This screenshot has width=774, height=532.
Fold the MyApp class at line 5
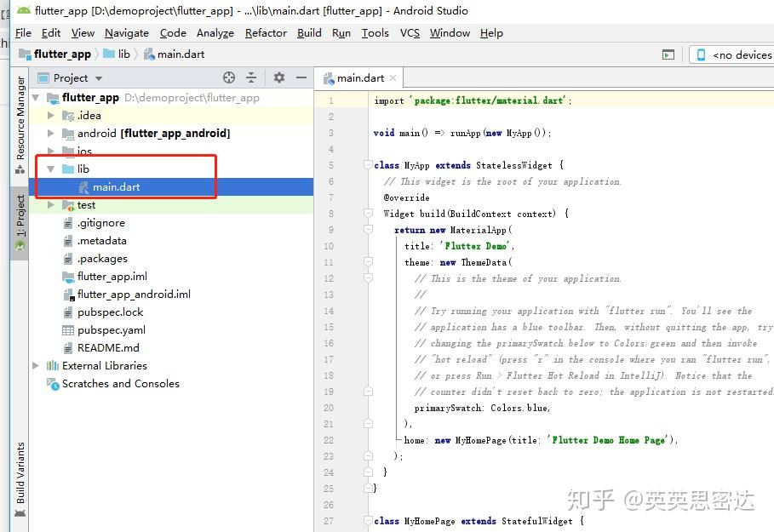click(x=368, y=165)
